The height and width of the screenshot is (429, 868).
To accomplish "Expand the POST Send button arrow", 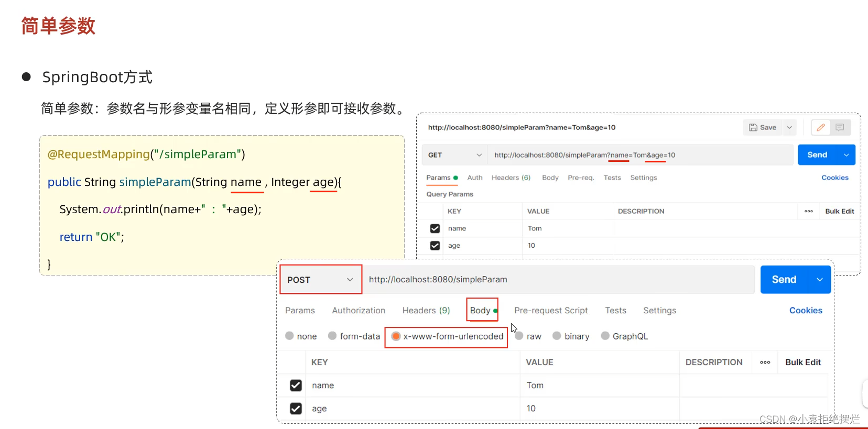I will 820,280.
